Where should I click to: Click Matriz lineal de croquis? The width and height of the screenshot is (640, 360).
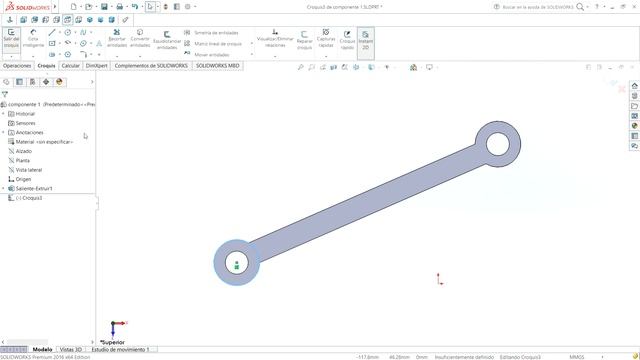coord(213,44)
